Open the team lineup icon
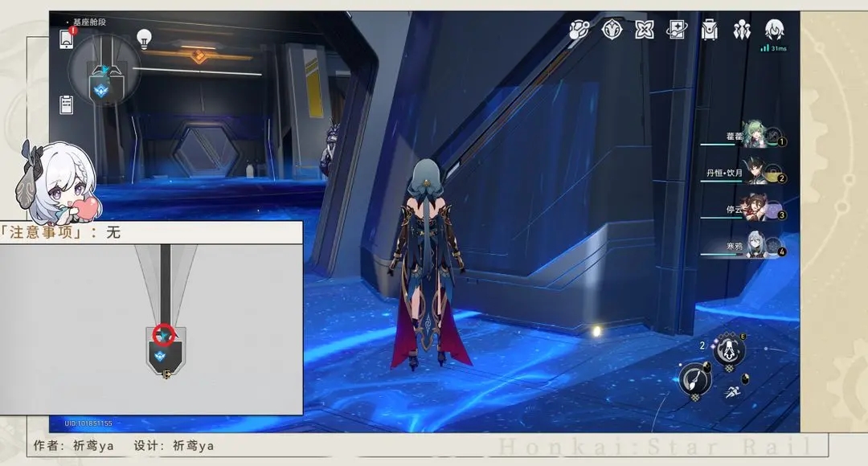This screenshot has height=466, width=868. pos(742,31)
